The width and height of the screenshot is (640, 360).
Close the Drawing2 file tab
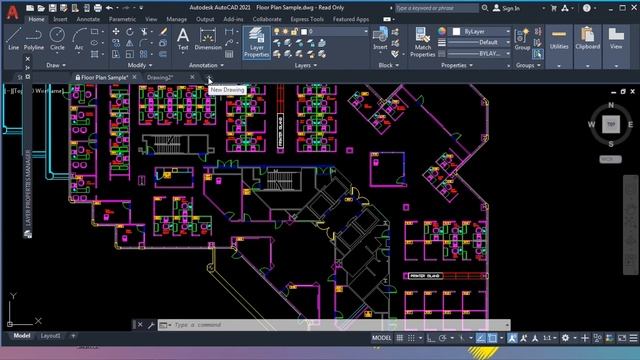click(192, 77)
